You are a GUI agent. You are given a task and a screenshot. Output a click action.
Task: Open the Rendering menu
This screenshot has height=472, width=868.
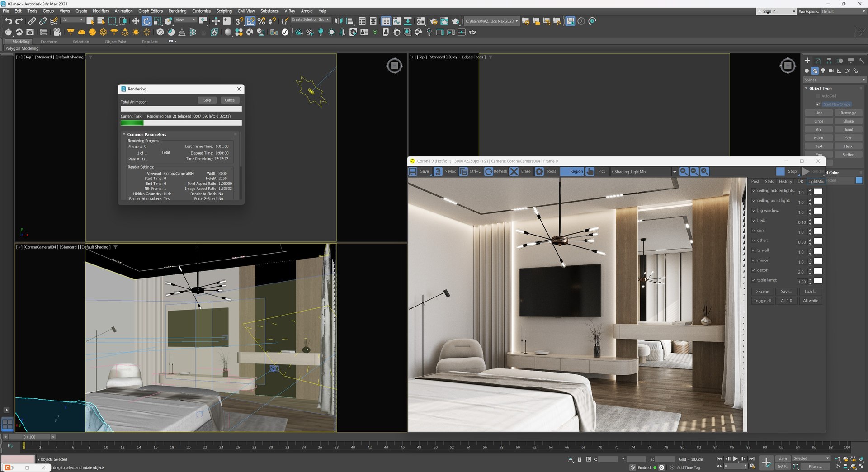pyautogui.click(x=177, y=11)
